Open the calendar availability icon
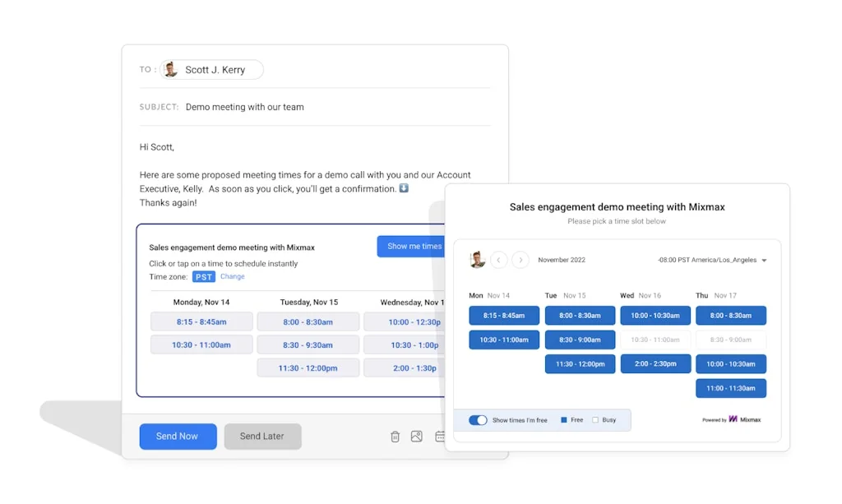Image resolution: width=842 pixels, height=504 pixels. click(x=438, y=436)
